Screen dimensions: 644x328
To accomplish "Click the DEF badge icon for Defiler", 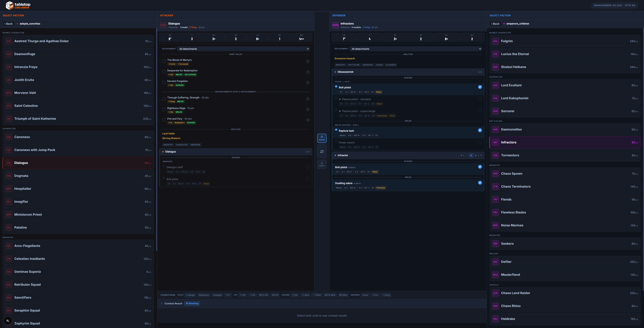I will pos(495,262).
